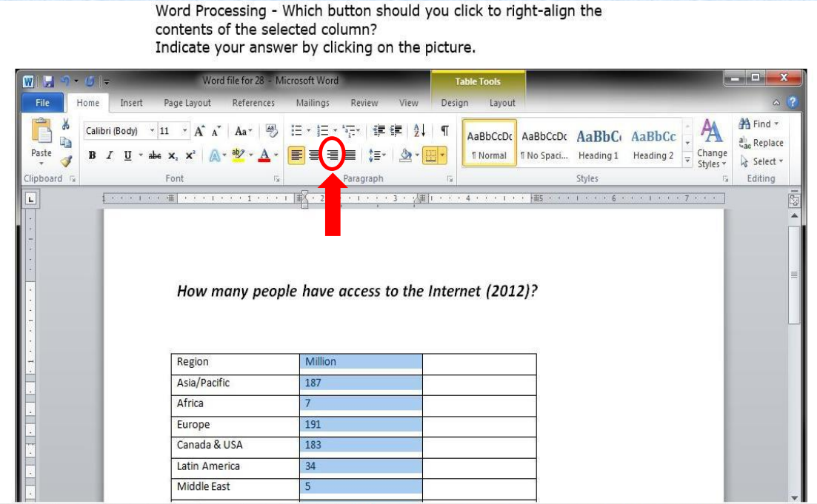This screenshot has width=817, height=504.
Task: Open the Select dropdown in Editing
Action: (761, 161)
